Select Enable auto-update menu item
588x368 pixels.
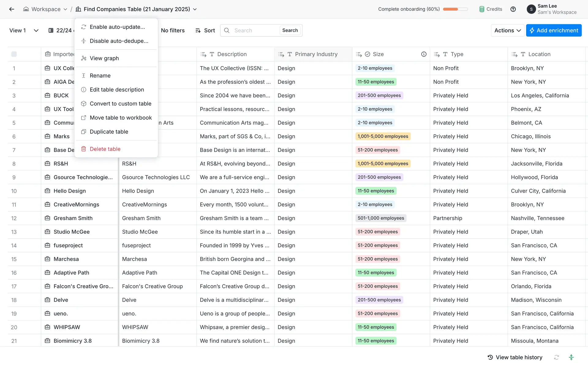[117, 27]
